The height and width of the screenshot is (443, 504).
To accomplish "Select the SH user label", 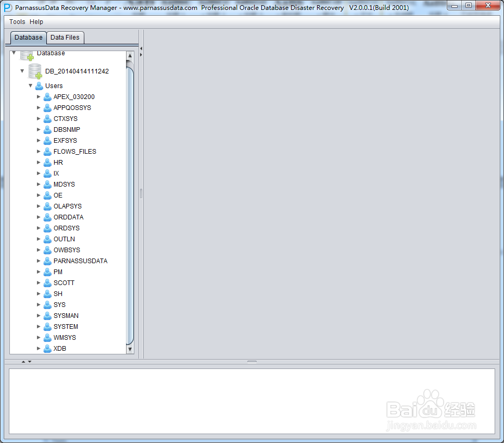I will 58,294.
